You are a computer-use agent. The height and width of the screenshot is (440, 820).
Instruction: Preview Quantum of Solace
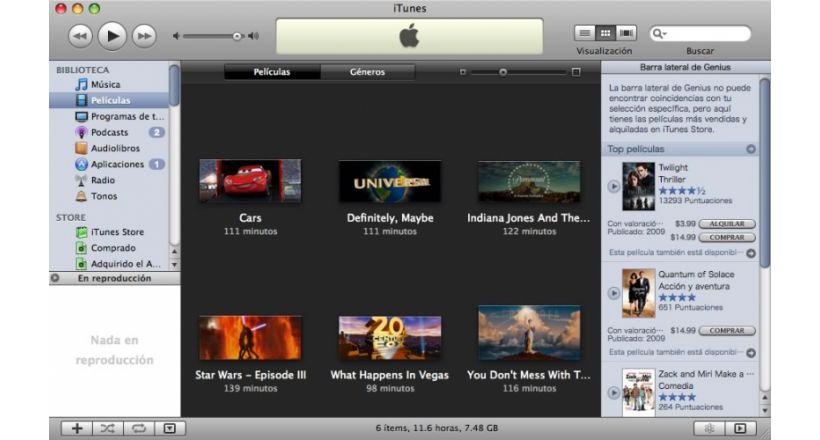(613, 293)
